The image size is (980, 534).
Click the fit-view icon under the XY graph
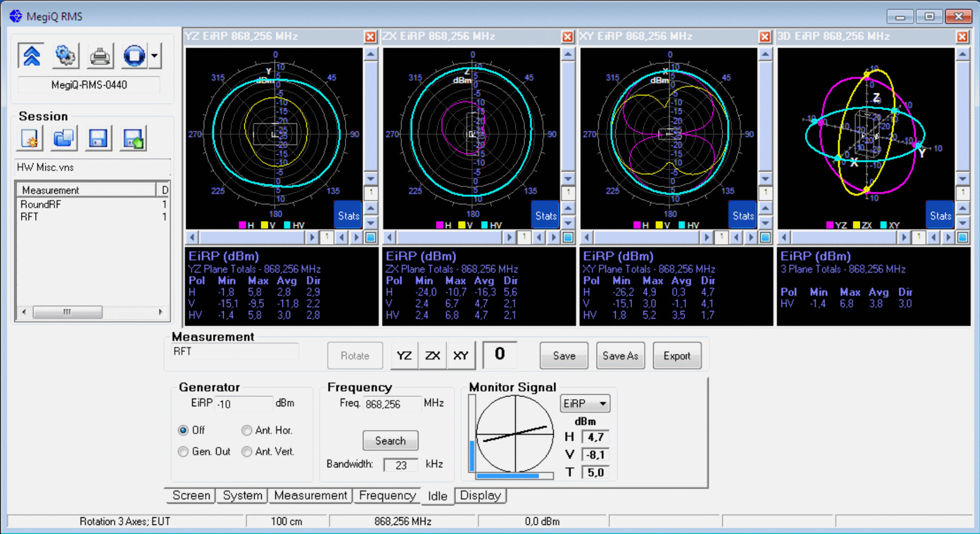tap(766, 237)
